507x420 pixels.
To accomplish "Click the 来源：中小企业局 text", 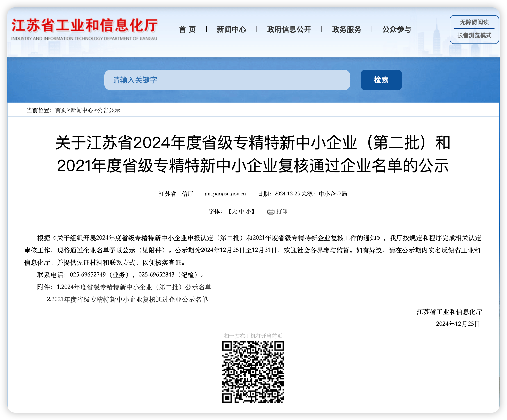I will coord(324,194).
